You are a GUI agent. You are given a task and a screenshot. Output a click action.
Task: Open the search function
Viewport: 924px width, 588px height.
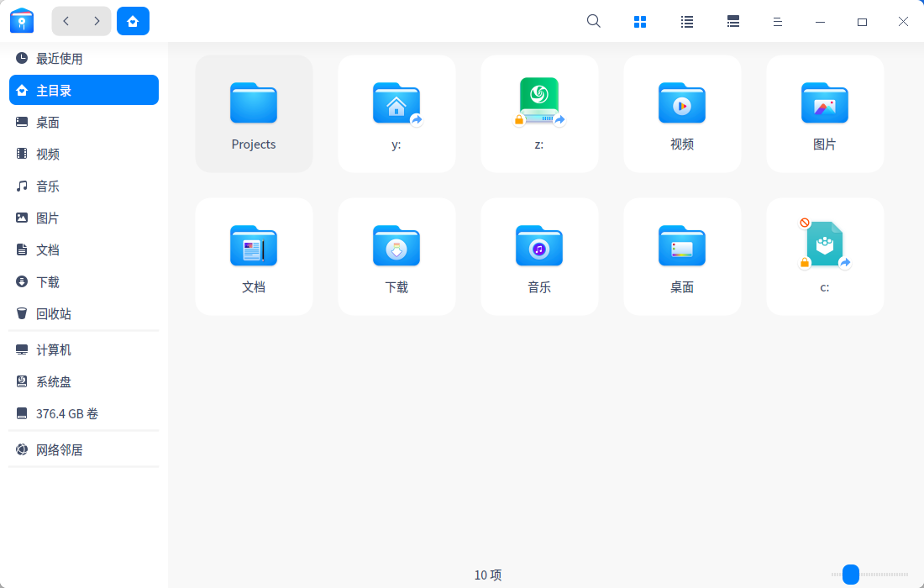pos(593,21)
